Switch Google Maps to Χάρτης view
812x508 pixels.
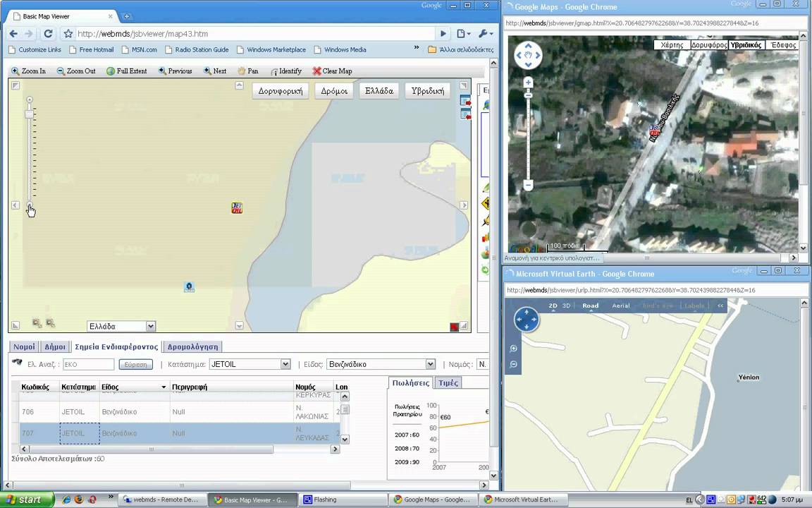(672, 45)
